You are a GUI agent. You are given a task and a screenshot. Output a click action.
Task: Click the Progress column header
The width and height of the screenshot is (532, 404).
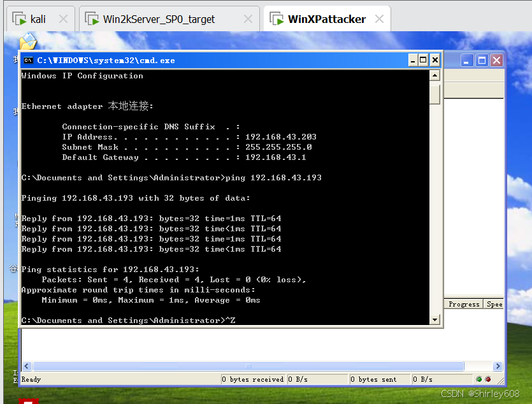tap(464, 304)
